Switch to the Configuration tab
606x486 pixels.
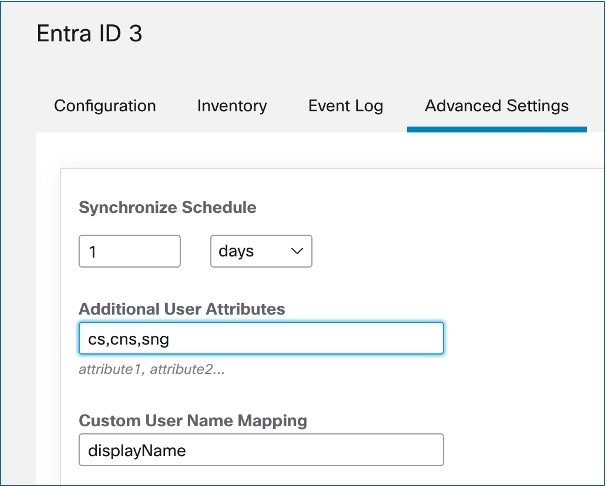click(x=105, y=106)
